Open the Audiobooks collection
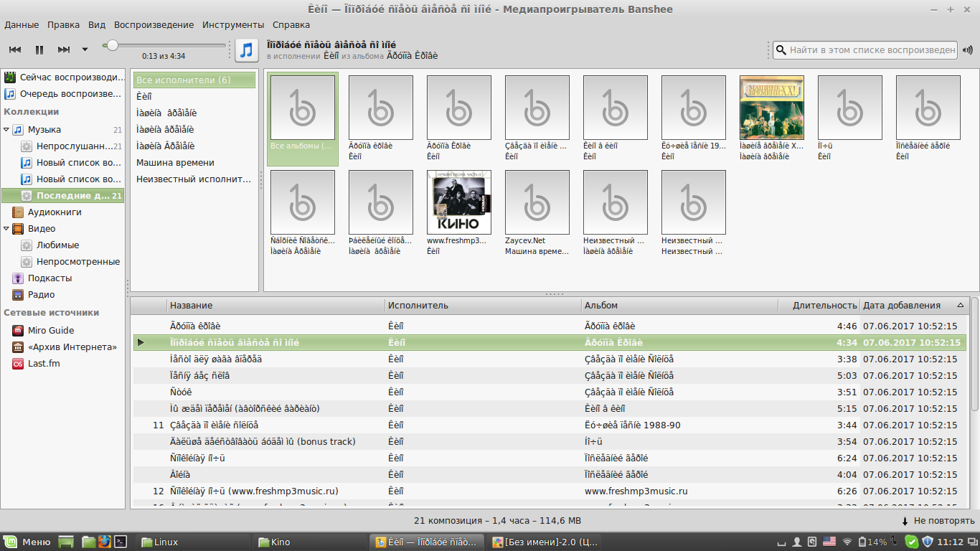This screenshot has height=551, width=980. click(x=54, y=212)
